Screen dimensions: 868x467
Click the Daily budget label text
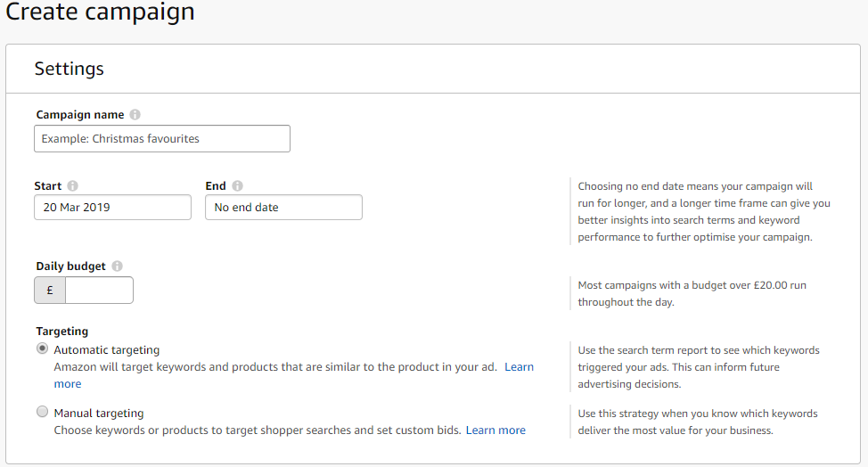[71, 266]
